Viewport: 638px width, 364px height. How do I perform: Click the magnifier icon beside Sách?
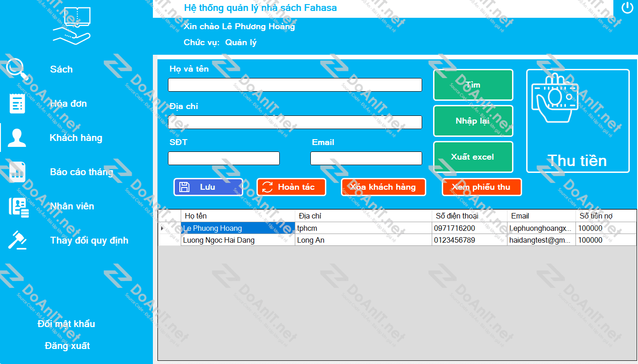(x=17, y=69)
